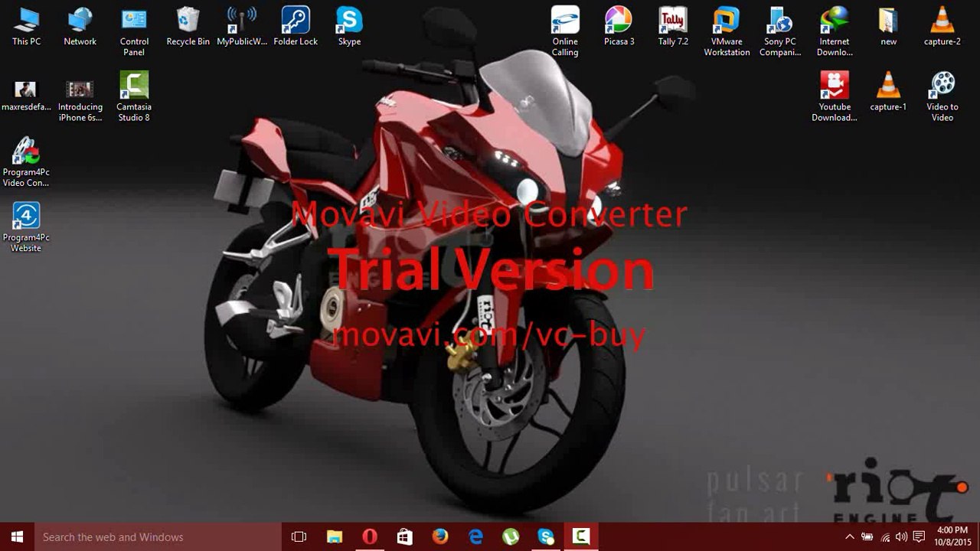Select the Sony PC Companion shortcut
980x551 pixels.
pos(780,32)
